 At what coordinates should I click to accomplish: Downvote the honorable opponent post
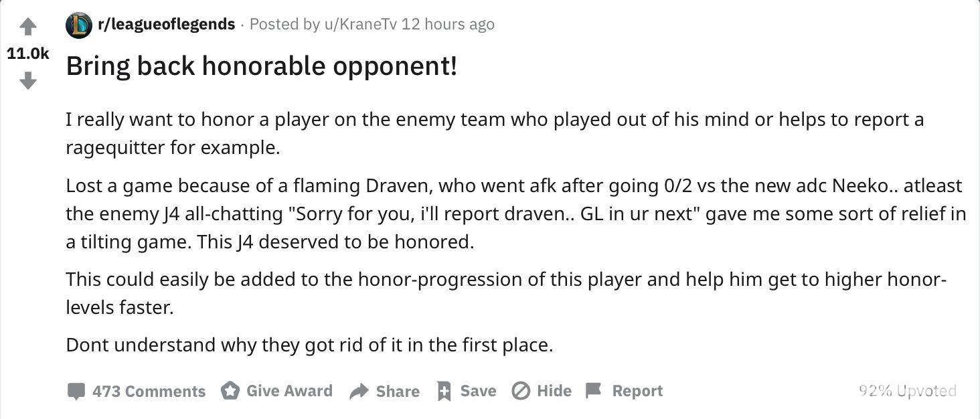[x=27, y=81]
